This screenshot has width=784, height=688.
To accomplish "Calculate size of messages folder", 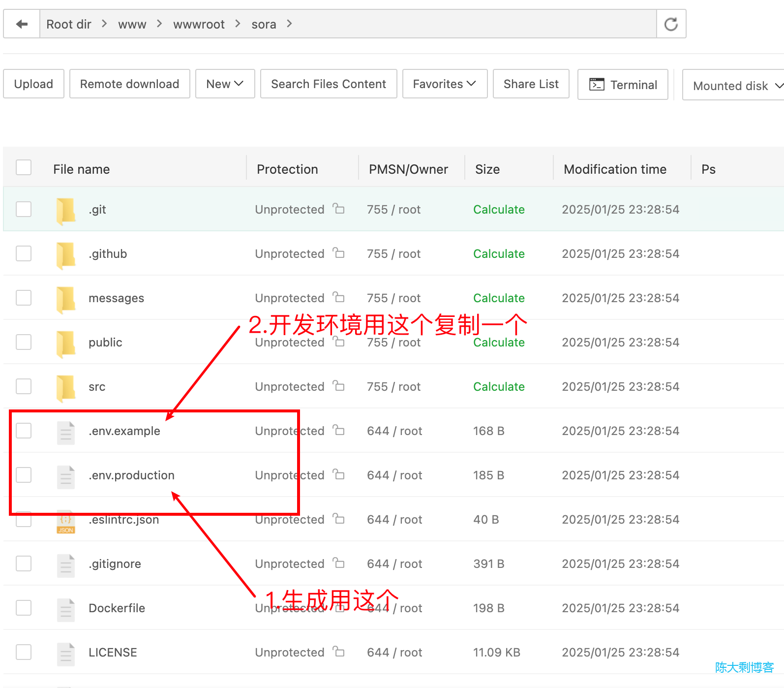I will [499, 298].
